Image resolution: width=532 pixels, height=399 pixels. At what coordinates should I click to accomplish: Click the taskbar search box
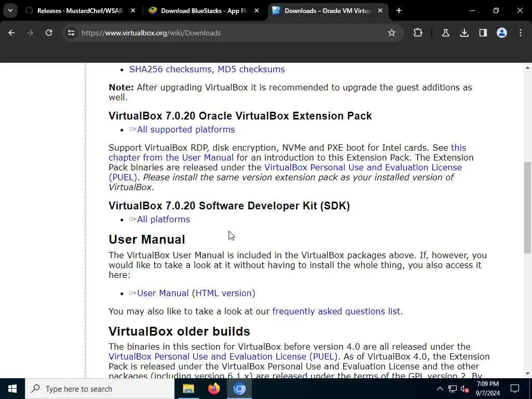99,389
